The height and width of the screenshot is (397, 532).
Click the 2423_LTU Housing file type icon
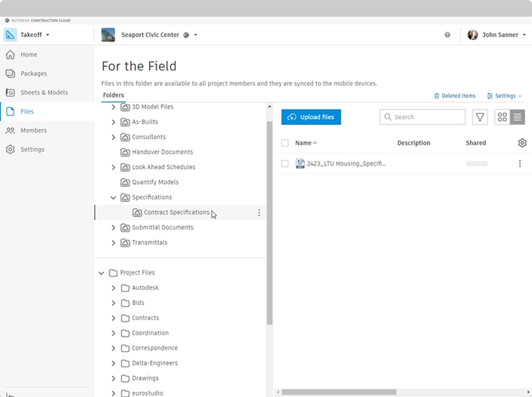coord(300,163)
